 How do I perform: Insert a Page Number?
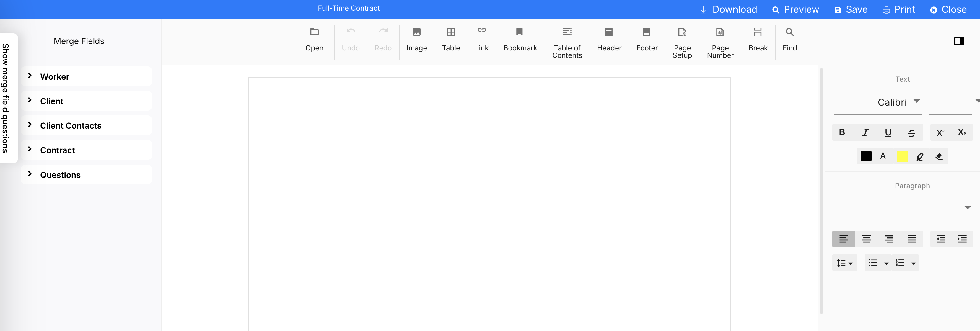point(720,43)
